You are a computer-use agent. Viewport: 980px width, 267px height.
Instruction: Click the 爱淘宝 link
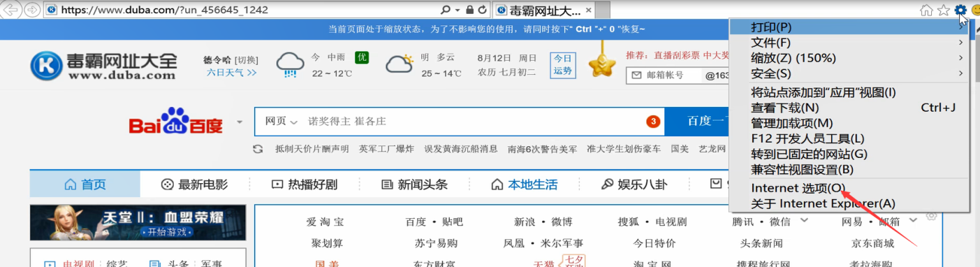pos(326,222)
